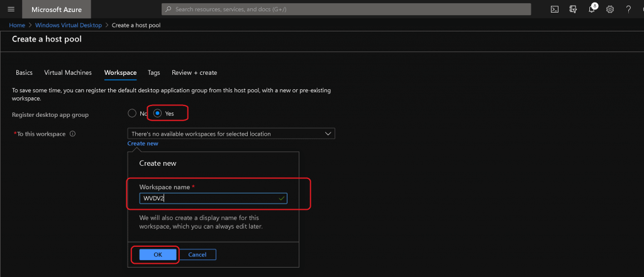Switch to the Basics tab
The width and height of the screenshot is (644, 277).
pos(24,73)
